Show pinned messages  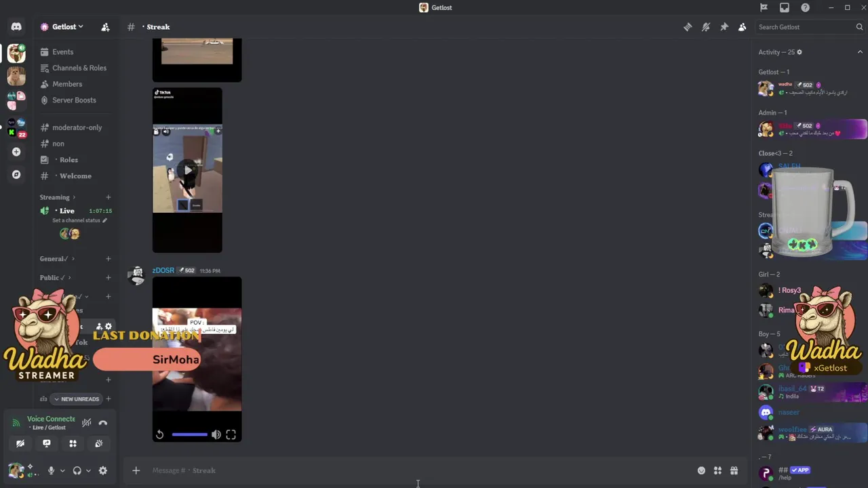point(724,27)
